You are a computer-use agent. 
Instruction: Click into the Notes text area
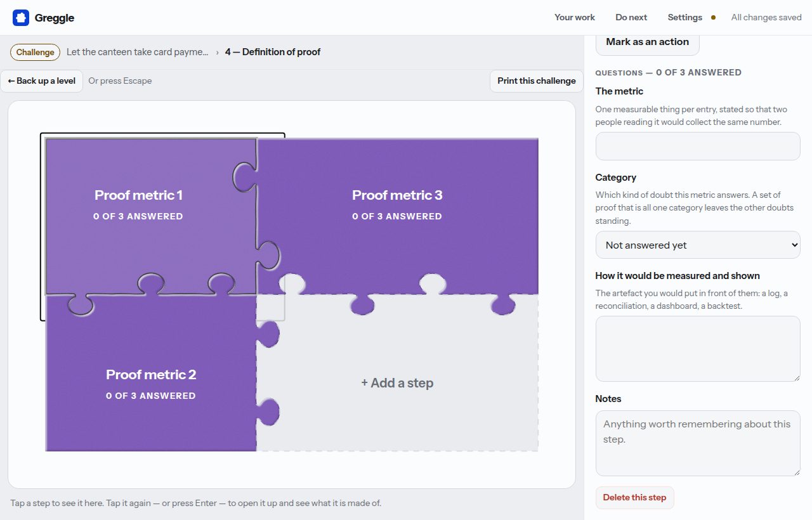pyautogui.click(x=698, y=443)
